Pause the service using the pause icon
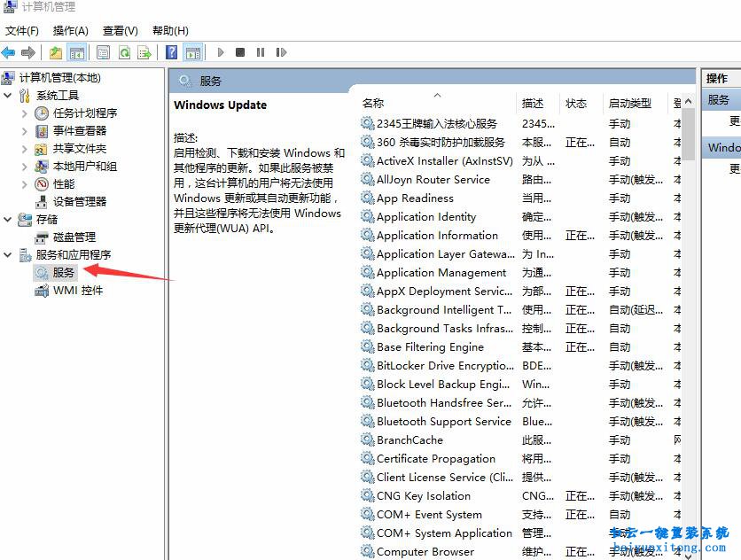Image resolution: width=741 pixels, height=560 pixels. [x=260, y=52]
